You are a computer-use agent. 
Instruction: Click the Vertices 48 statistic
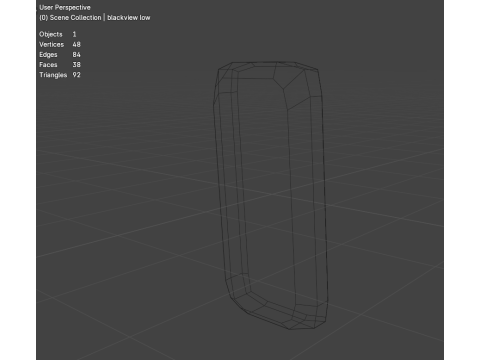click(60, 44)
